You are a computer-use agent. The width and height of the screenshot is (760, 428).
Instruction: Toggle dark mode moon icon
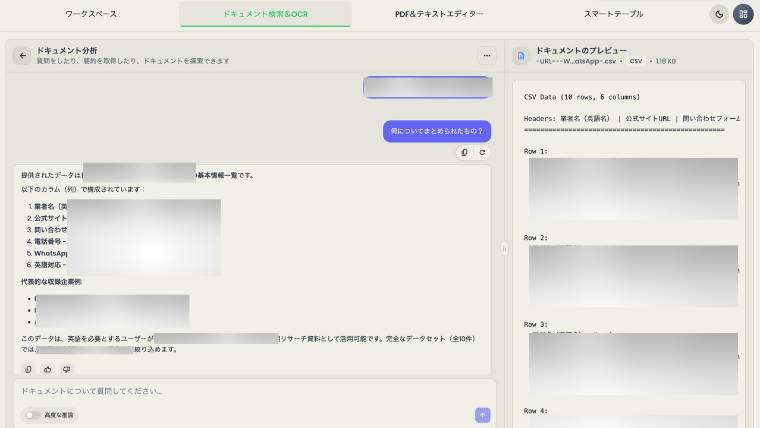tap(719, 14)
